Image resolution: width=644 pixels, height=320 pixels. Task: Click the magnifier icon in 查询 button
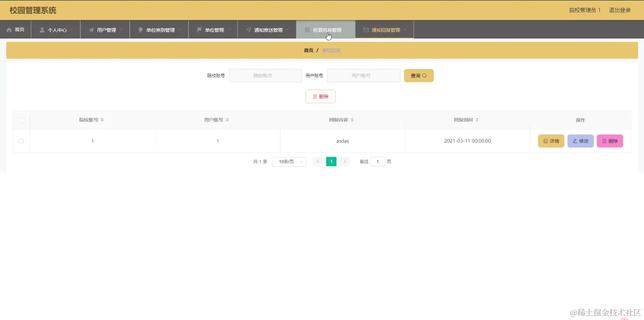424,76
